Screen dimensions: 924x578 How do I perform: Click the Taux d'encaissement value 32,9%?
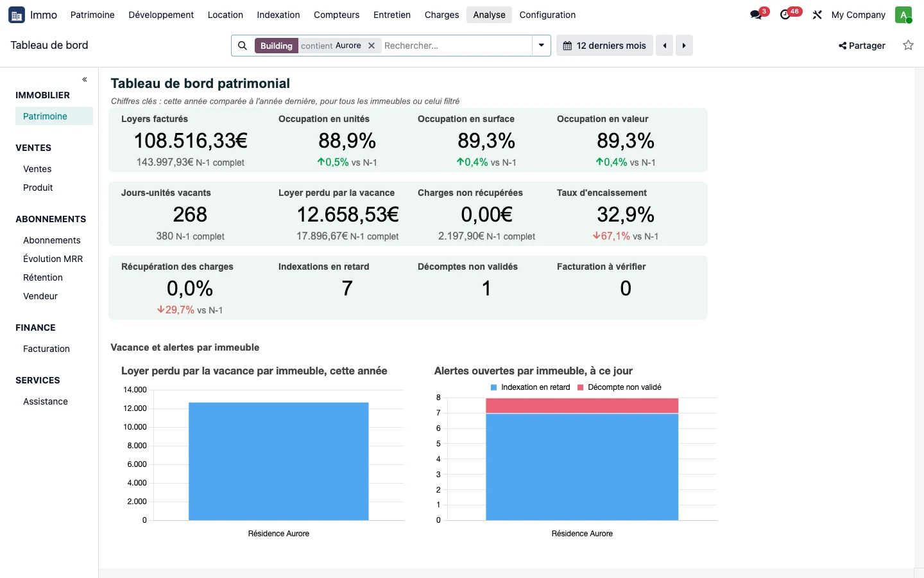pos(626,215)
